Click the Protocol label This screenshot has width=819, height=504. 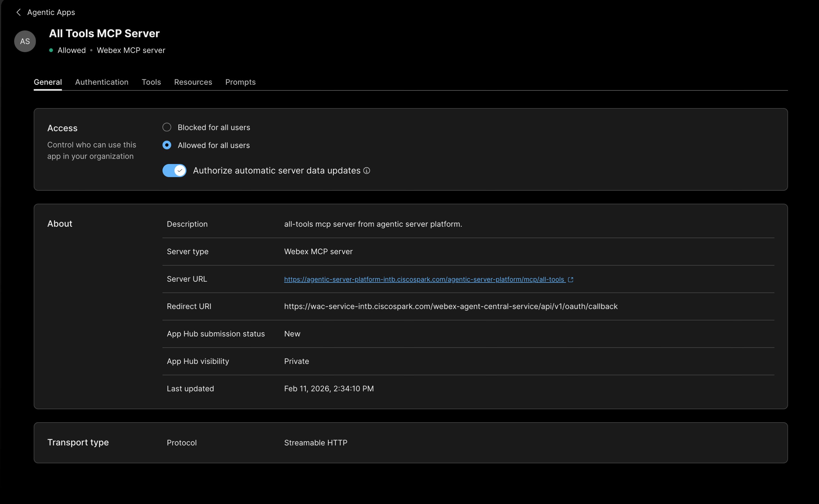tap(182, 443)
